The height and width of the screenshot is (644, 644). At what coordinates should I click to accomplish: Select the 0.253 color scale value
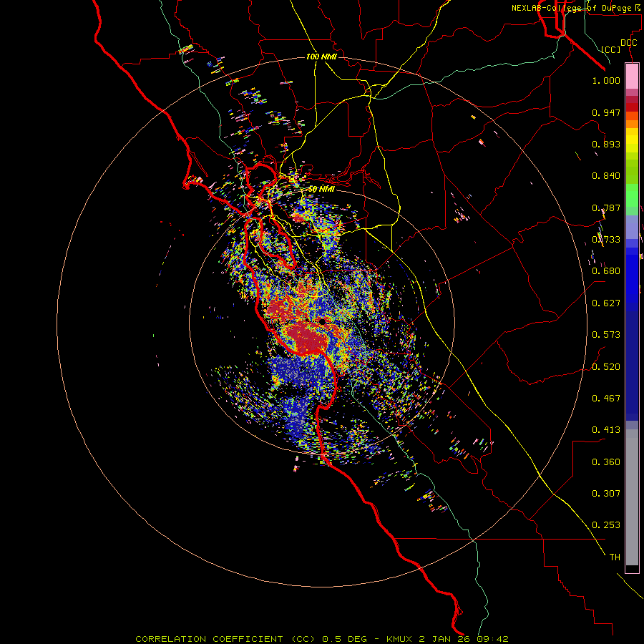[606, 525]
